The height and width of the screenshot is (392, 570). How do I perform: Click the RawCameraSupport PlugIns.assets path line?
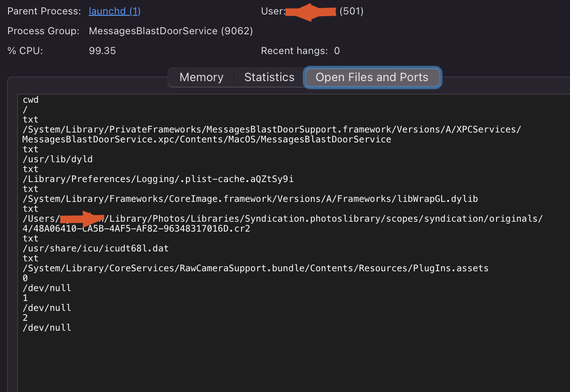click(x=255, y=268)
